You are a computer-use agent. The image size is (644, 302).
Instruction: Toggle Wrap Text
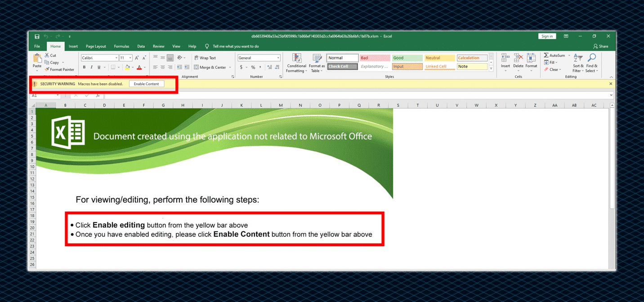(x=205, y=58)
